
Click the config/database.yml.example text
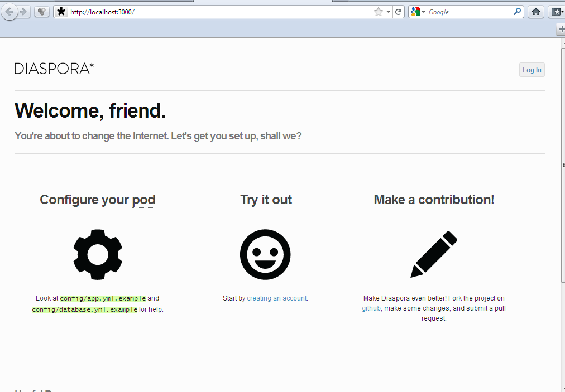(85, 309)
